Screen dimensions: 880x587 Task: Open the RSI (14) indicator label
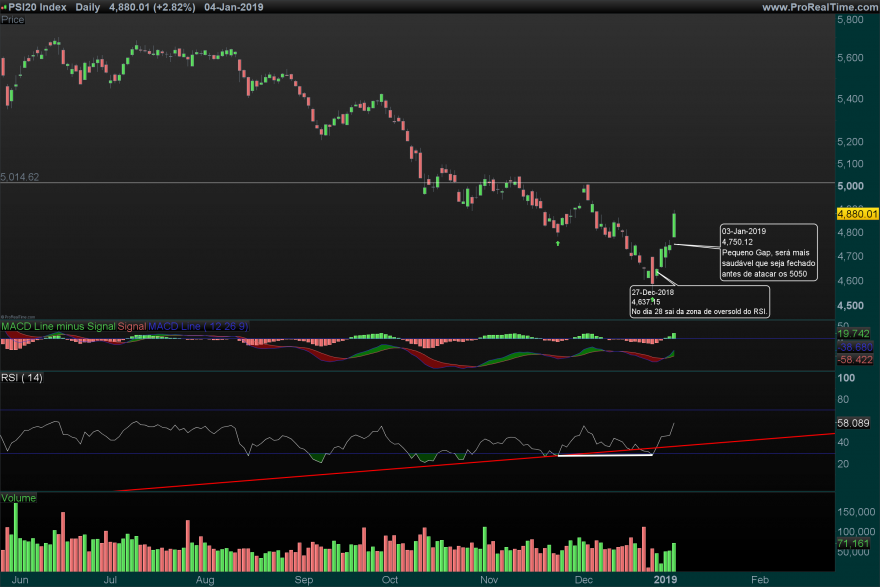(22, 378)
